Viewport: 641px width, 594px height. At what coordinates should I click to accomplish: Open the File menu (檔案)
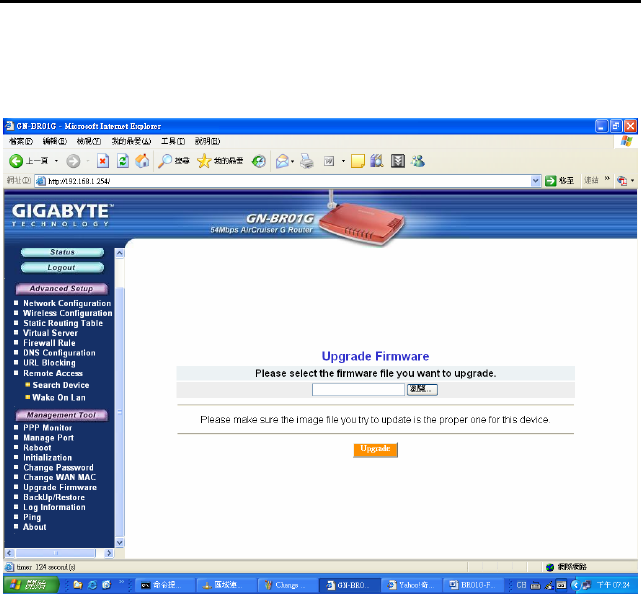tap(20, 141)
